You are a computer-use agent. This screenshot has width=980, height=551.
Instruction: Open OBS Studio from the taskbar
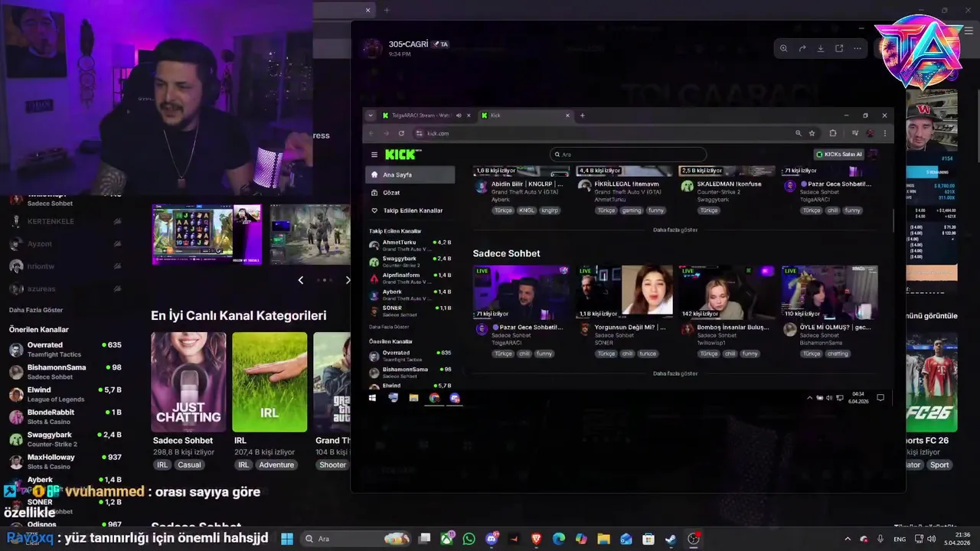click(x=694, y=539)
